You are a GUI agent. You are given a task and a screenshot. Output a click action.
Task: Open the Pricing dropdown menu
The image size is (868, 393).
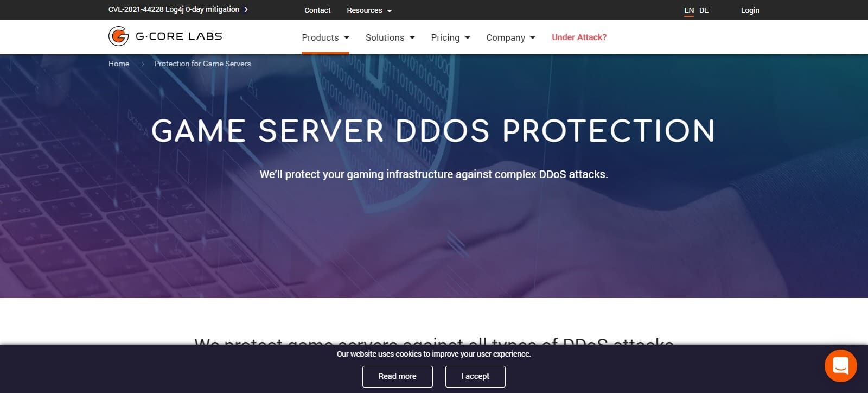point(450,37)
